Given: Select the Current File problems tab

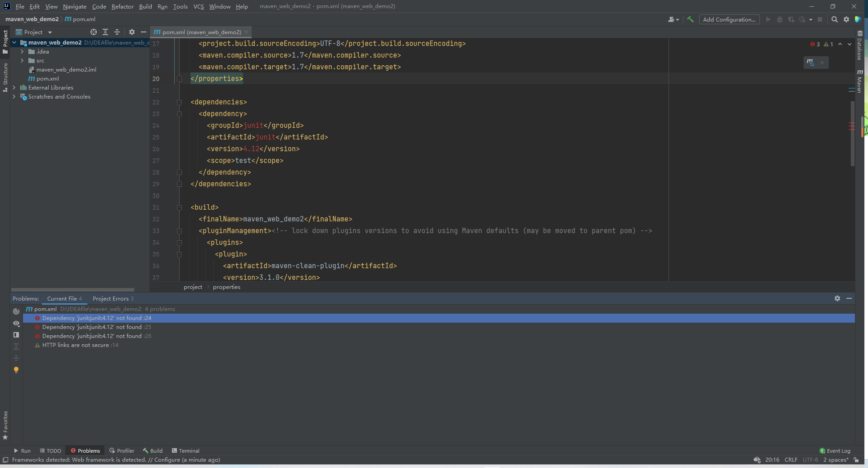Looking at the screenshot, I should point(64,298).
